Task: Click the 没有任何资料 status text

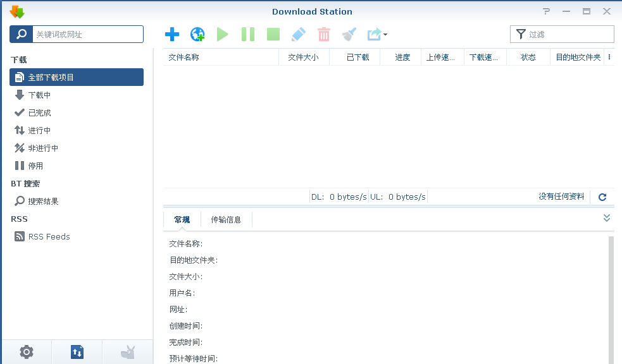Action: 561,197
